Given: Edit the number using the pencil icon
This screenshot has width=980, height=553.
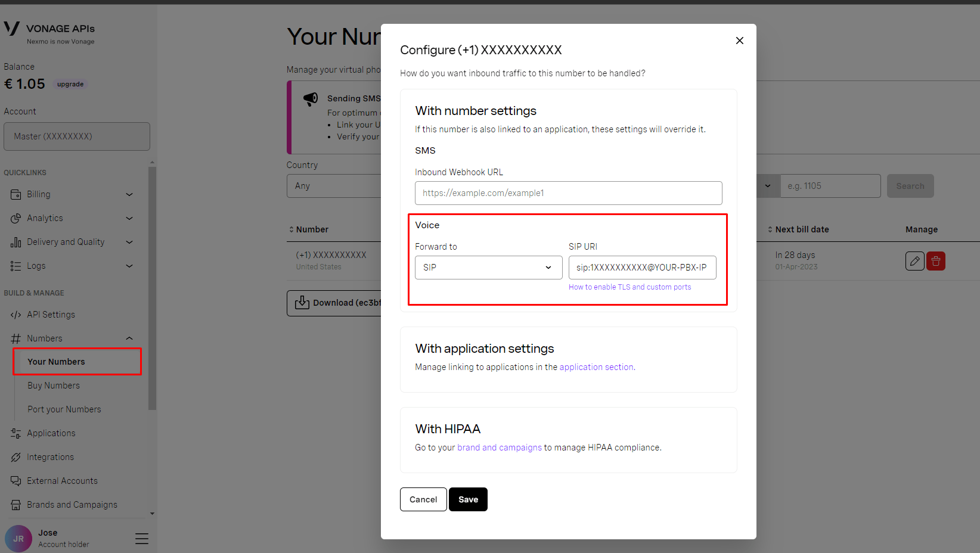Looking at the screenshot, I should click(914, 260).
